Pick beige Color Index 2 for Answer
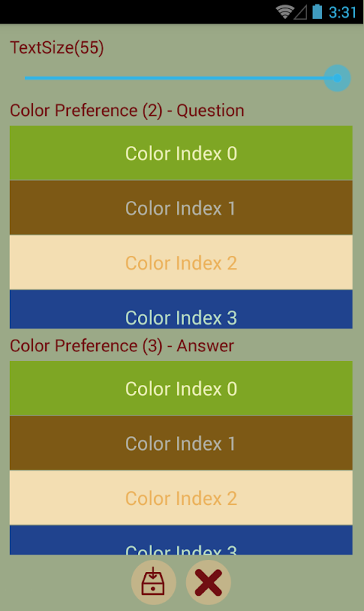The height and width of the screenshot is (611, 364). [x=181, y=498]
